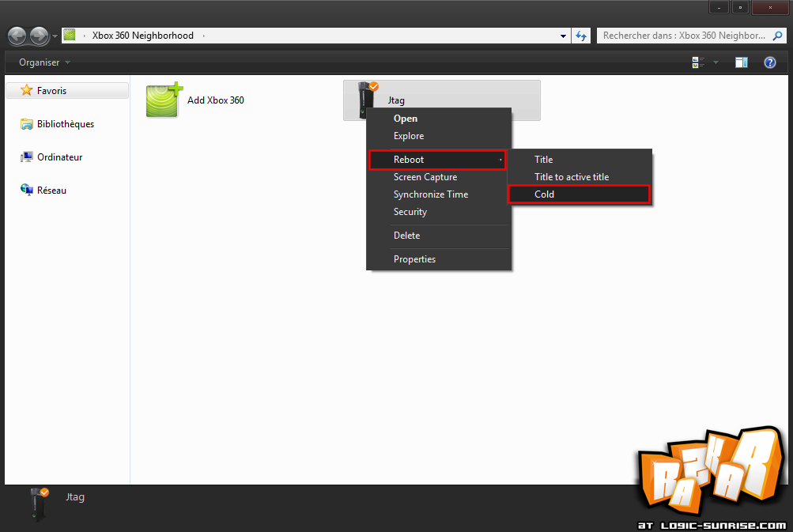Open the Help question mark icon
The height and width of the screenshot is (532, 793).
(x=770, y=62)
